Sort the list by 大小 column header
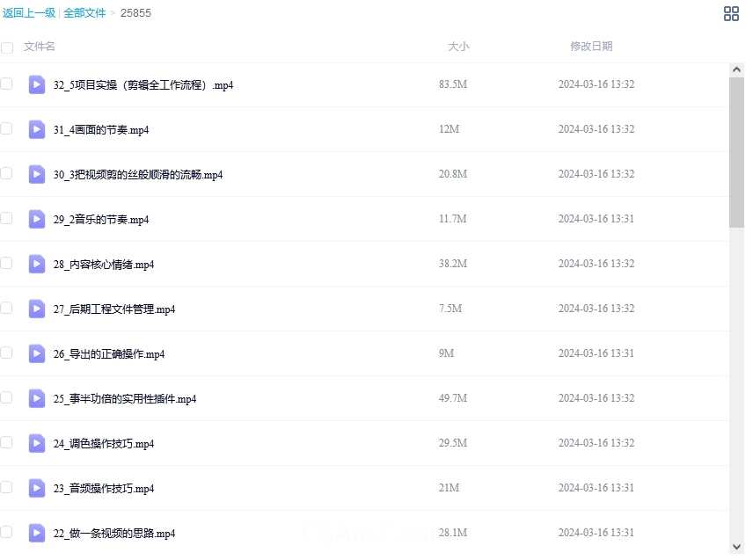 [458, 47]
